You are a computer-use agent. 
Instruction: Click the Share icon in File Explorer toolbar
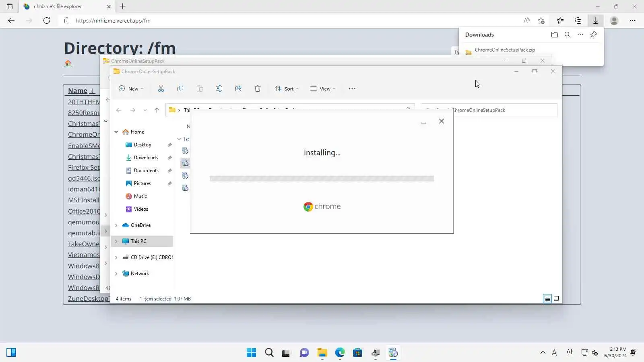[x=238, y=88]
